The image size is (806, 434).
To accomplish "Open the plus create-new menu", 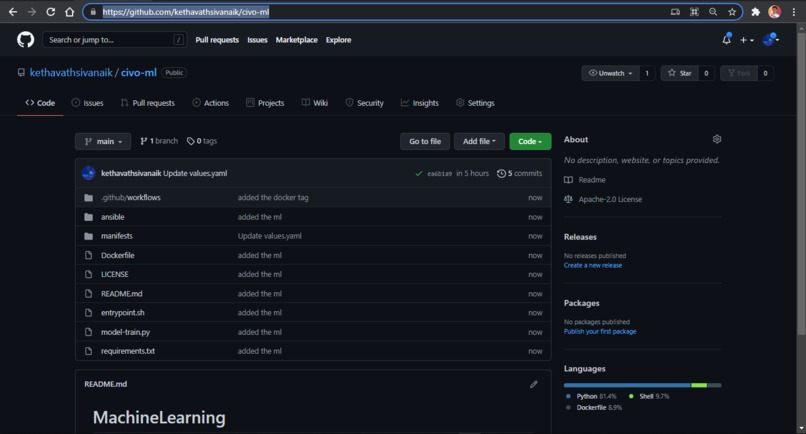I will point(746,40).
